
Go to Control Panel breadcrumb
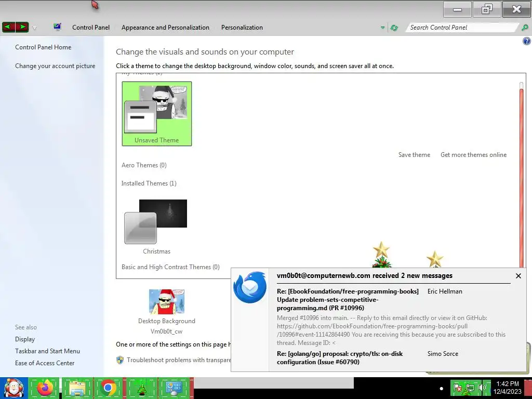coord(91,28)
